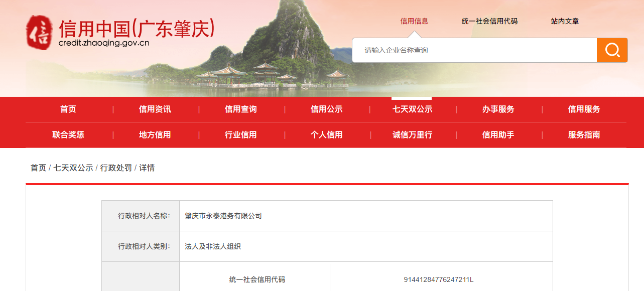644x291 pixels.
Task: Go to 首页 via the breadcrumb
Action: [x=38, y=168]
